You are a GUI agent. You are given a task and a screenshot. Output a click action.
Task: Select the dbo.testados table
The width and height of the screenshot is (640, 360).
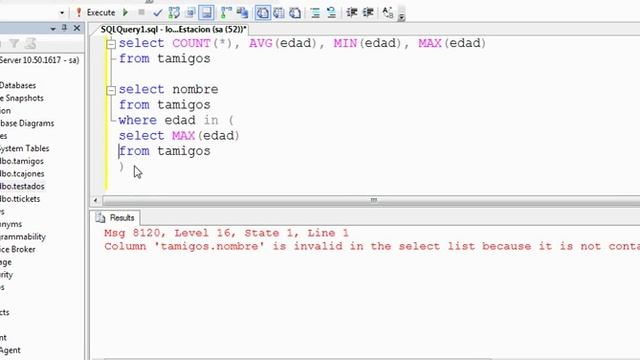pyautogui.click(x=22, y=187)
